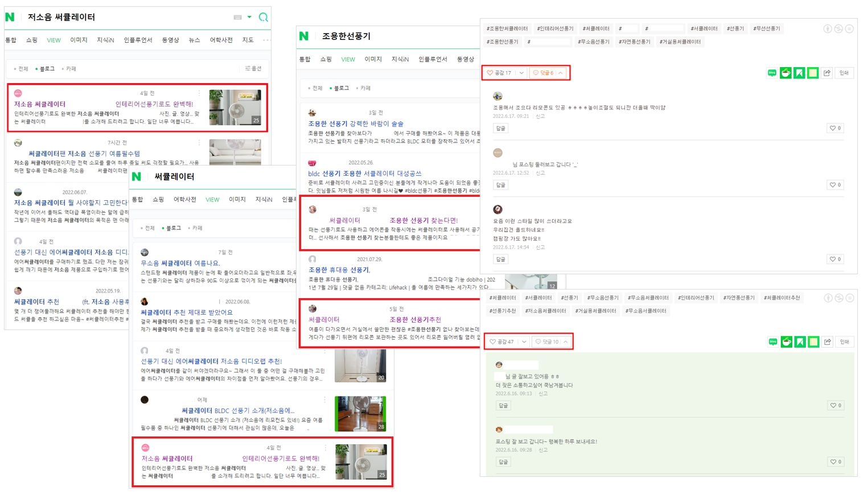The image size is (868, 495).
Task: Share to blog icon in the 공감 47 post
Action: [773, 342]
